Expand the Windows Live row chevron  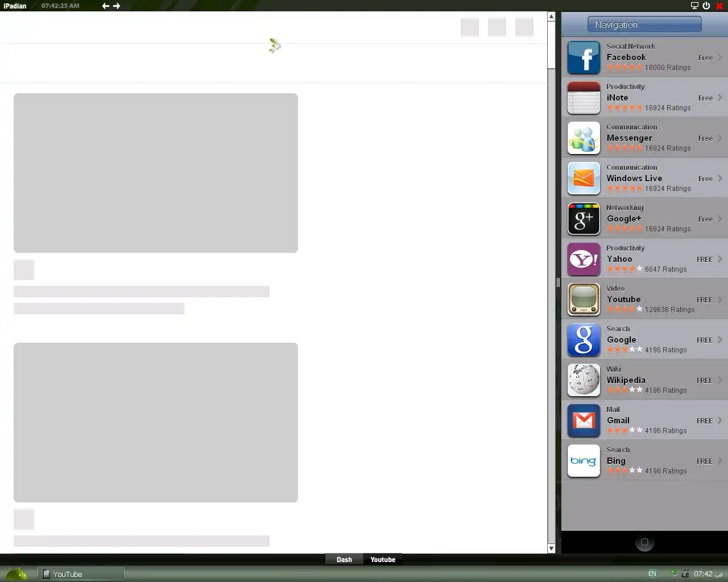(720, 178)
